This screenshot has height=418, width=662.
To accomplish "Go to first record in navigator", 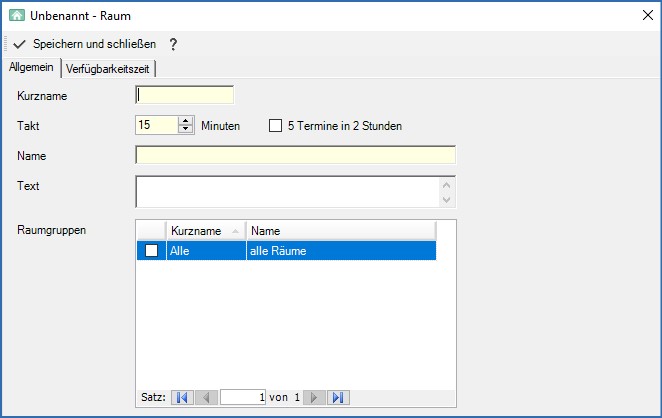I will click(x=182, y=397).
